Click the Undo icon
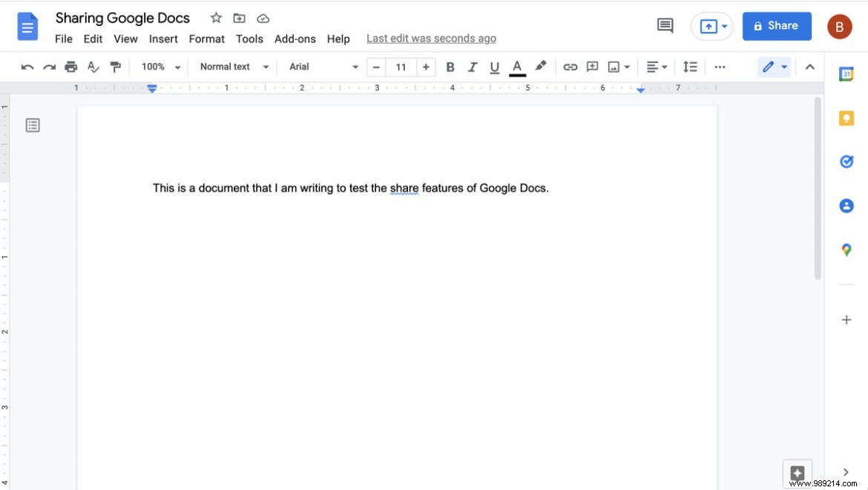868x490 pixels. [x=27, y=66]
